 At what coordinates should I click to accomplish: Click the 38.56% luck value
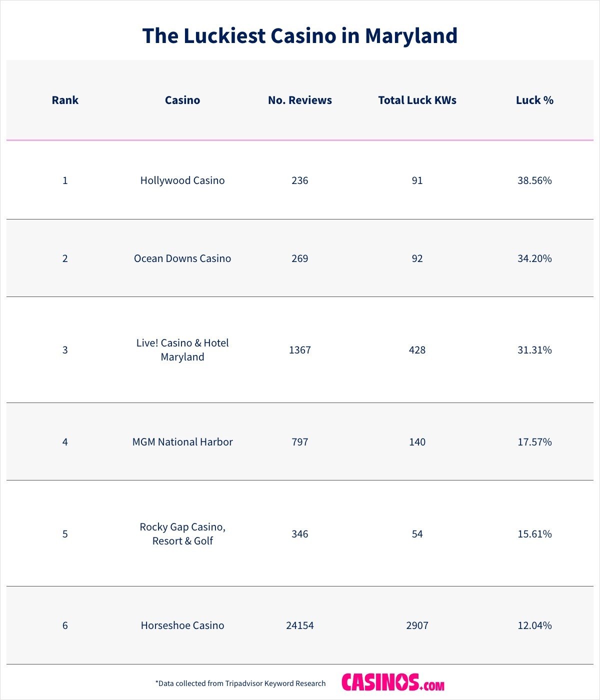534,180
